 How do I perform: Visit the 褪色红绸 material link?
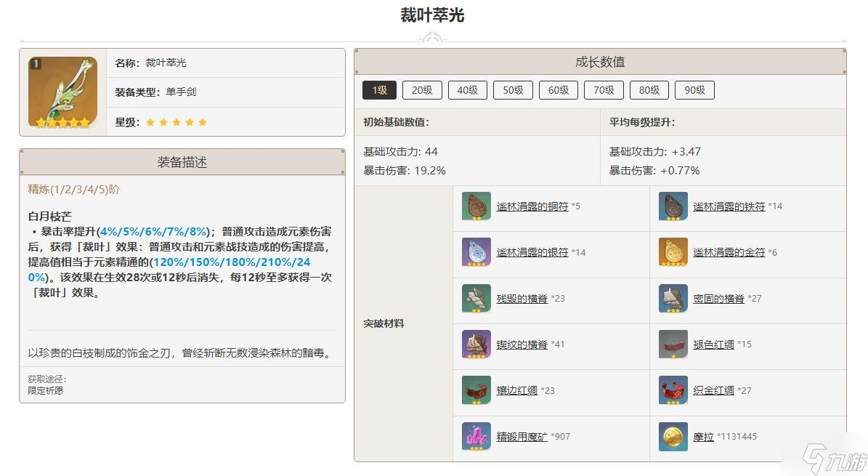click(x=713, y=344)
